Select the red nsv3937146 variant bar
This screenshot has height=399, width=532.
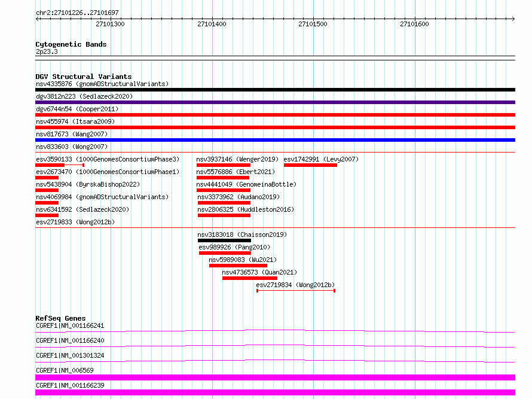pyautogui.click(x=223, y=165)
